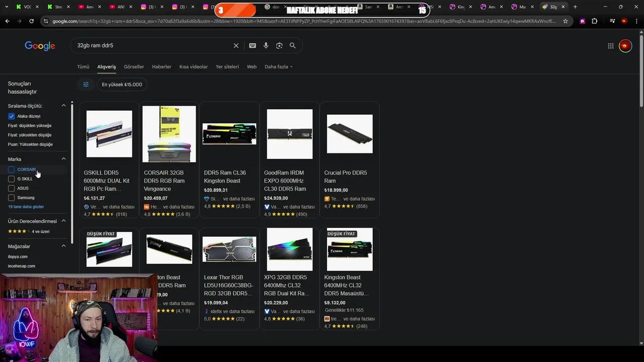Open the Crucial Pro DDR5 Ram image

pos(350,134)
